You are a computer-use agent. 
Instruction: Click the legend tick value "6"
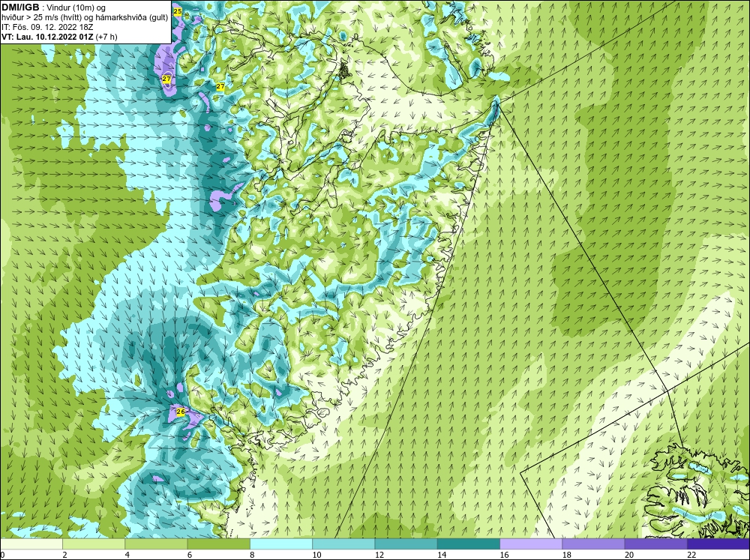pos(190,555)
